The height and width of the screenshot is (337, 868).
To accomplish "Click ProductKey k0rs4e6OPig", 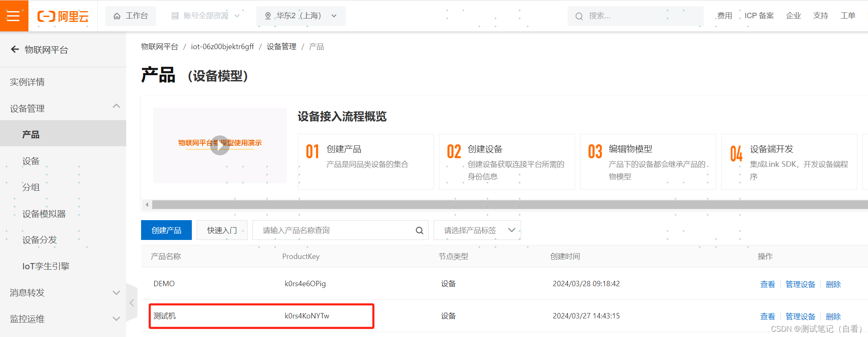I will point(305,284).
